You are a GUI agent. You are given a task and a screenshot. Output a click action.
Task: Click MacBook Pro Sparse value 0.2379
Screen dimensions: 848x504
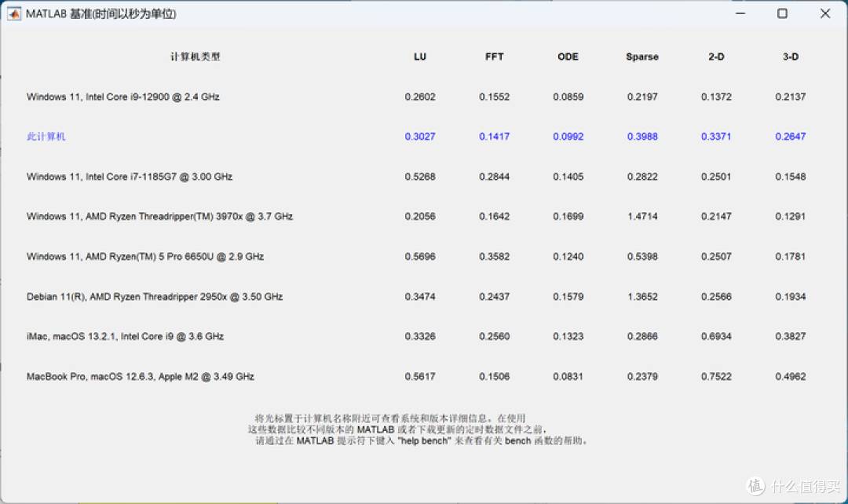pyautogui.click(x=642, y=376)
